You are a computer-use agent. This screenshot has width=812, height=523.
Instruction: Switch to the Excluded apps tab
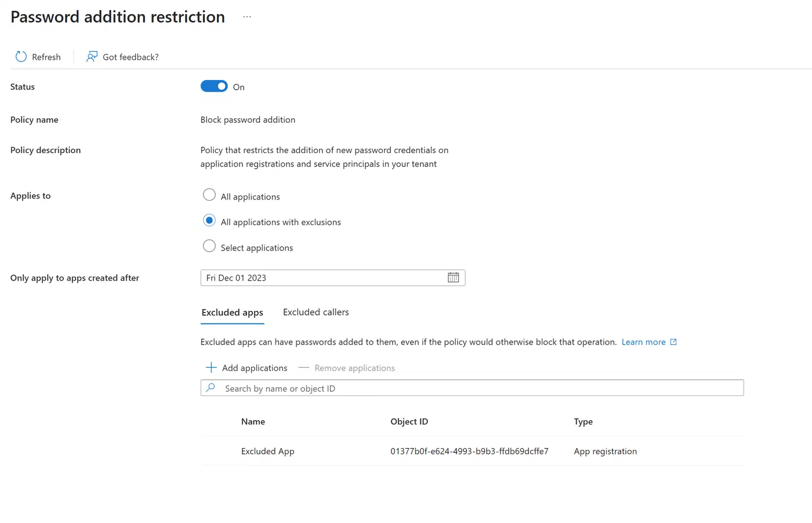(x=233, y=313)
